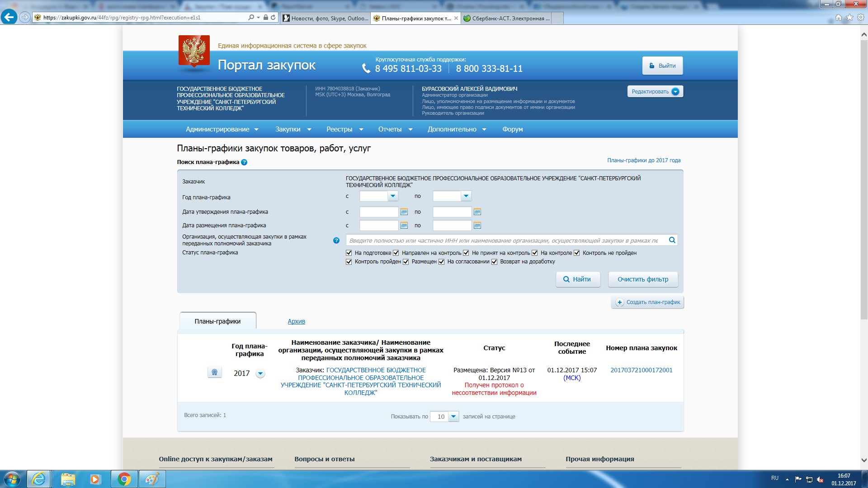The height and width of the screenshot is (488, 868).
Task: Expand the 2017 row action dropdown
Action: (260, 374)
